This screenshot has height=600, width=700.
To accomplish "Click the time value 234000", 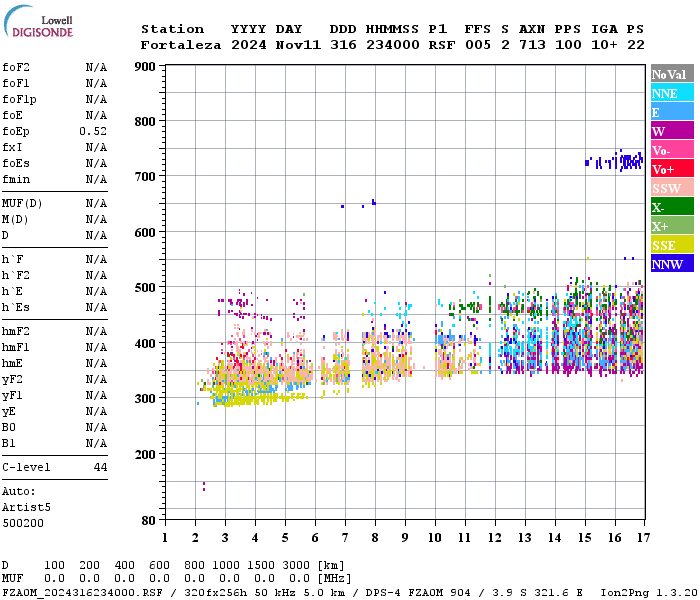I will (393, 45).
